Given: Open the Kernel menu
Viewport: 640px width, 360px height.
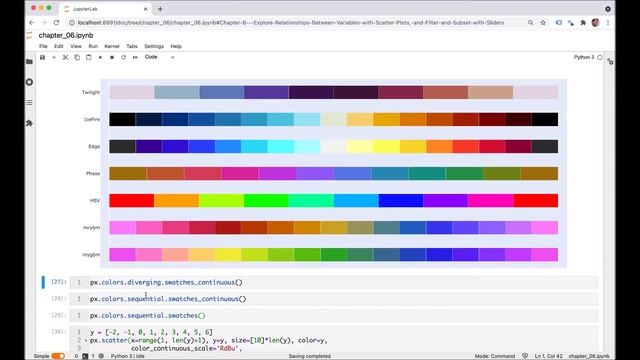Looking at the screenshot, I should click(x=112, y=46).
